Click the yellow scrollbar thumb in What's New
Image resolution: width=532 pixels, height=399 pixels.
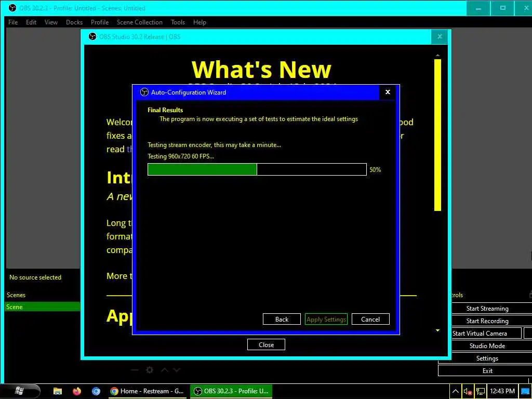click(437, 135)
